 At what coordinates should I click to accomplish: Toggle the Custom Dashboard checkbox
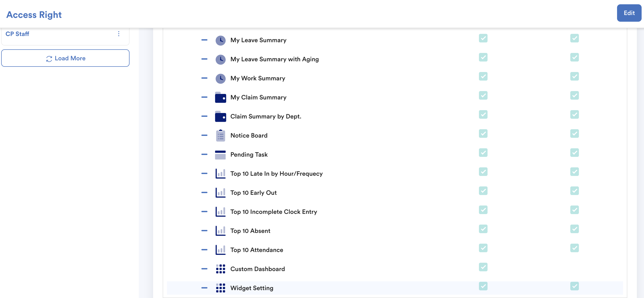click(483, 267)
